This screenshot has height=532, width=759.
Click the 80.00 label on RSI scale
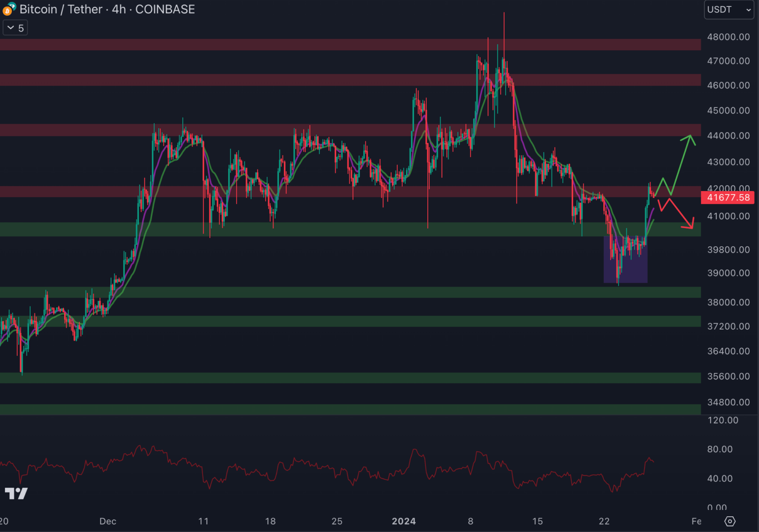click(x=720, y=449)
